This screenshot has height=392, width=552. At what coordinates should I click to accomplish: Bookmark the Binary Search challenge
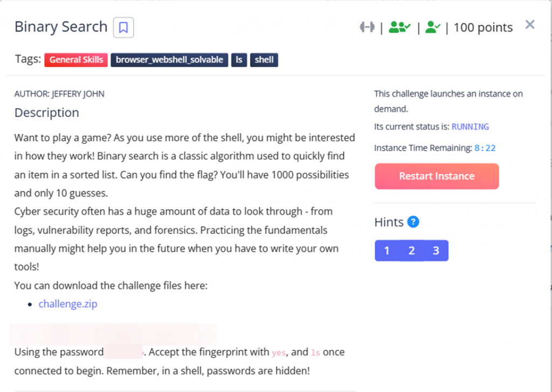(123, 27)
